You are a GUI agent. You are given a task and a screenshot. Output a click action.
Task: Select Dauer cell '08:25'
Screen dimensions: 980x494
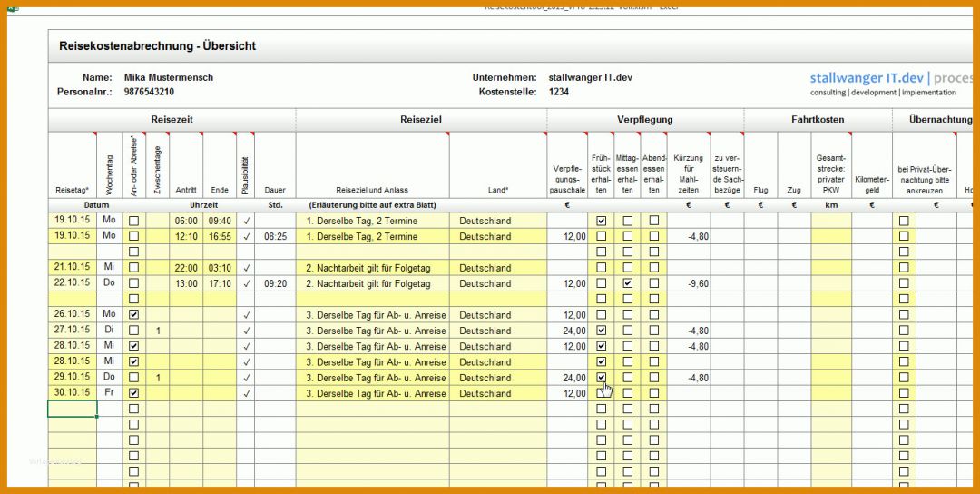pyautogui.click(x=275, y=236)
